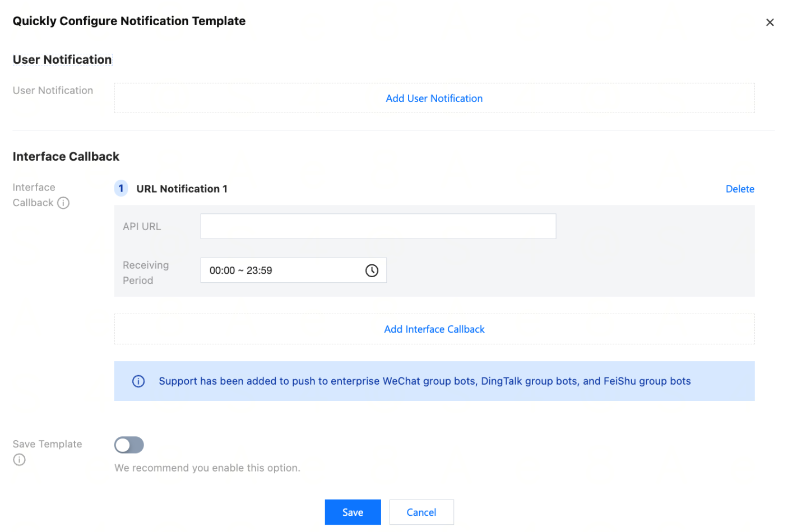
Task: Click the WeChat, DingTalk, FeiShu support message
Action: click(424, 381)
